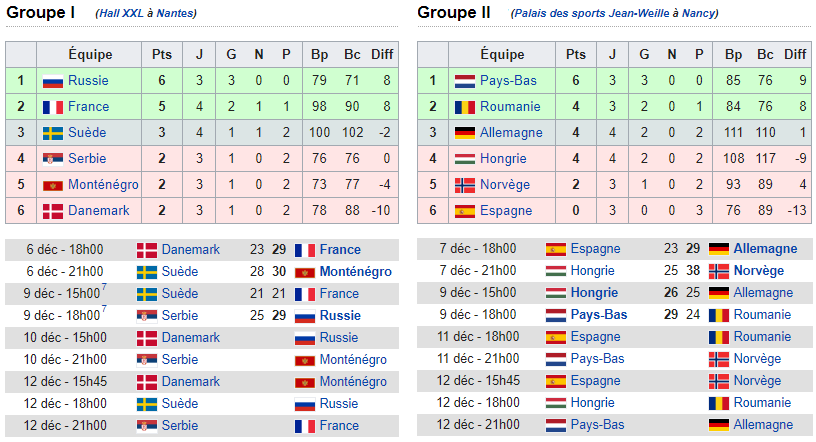Viewport: 816px width, 442px height.
Task: Click the Netherlands flag in Groupe II standings
Action: click(x=465, y=81)
